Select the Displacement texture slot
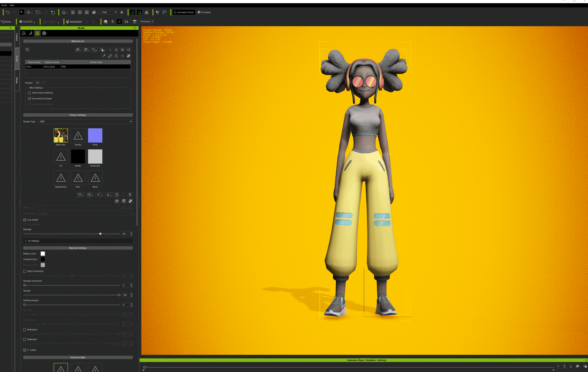 coord(61,178)
